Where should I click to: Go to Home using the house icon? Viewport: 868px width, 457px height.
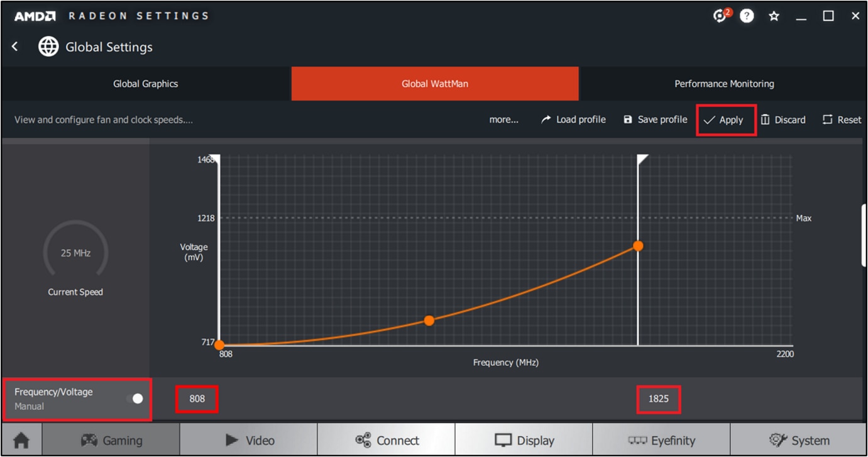21,440
